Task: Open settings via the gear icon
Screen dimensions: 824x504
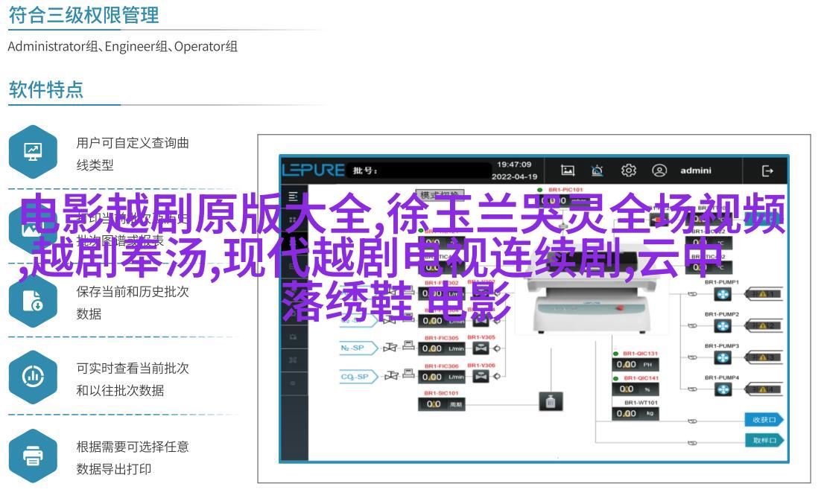Action: [628, 170]
